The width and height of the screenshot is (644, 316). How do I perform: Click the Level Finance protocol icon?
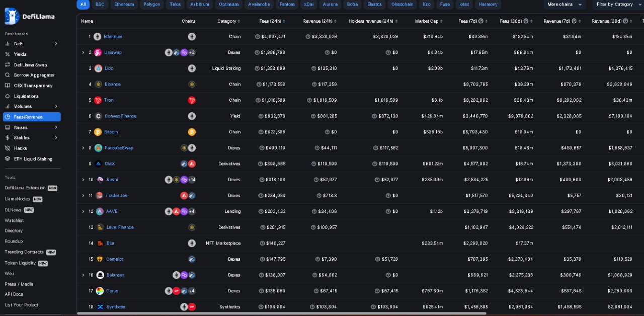coord(100,227)
